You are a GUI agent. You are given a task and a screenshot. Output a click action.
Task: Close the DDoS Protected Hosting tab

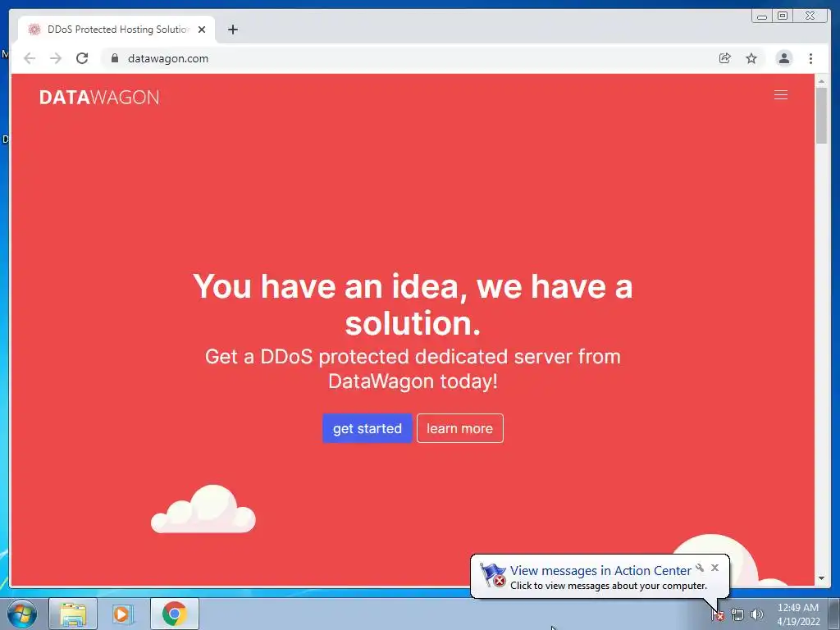click(x=202, y=30)
